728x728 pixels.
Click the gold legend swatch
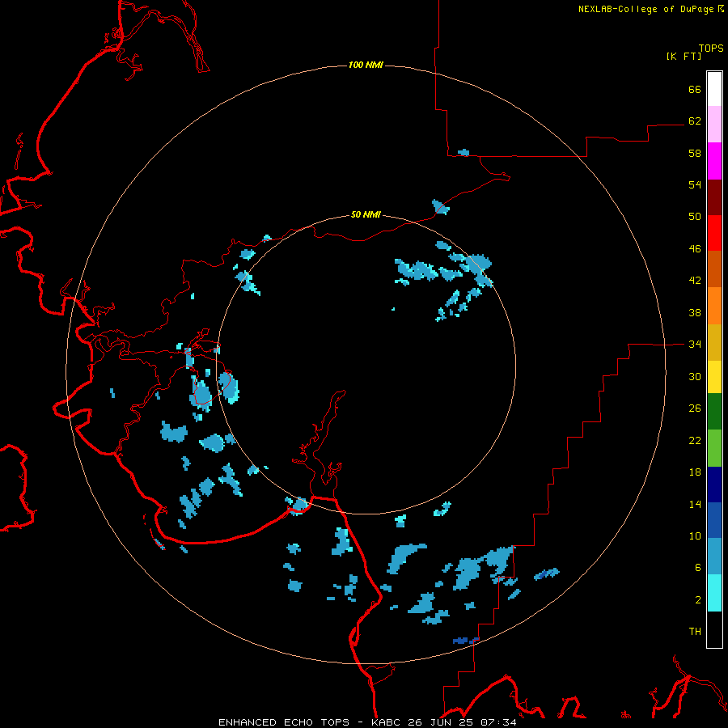[714, 342]
